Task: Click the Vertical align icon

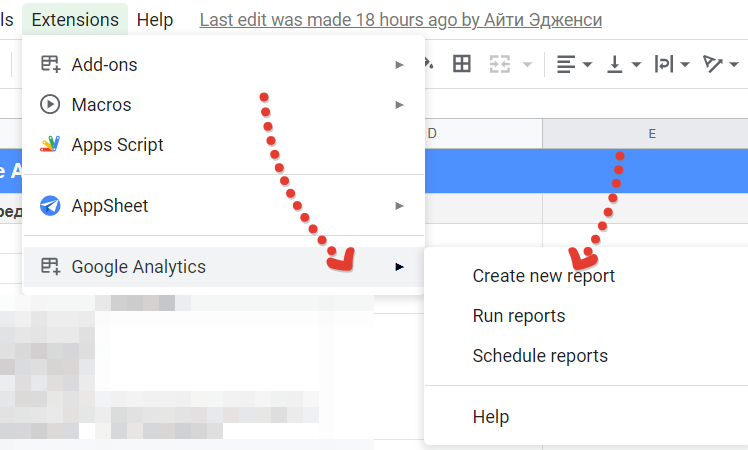Action: tap(614, 64)
